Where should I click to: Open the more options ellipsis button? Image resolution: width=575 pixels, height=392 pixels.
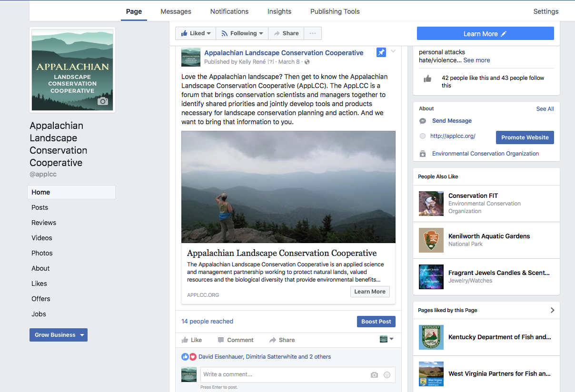pyautogui.click(x=312, y=33)
